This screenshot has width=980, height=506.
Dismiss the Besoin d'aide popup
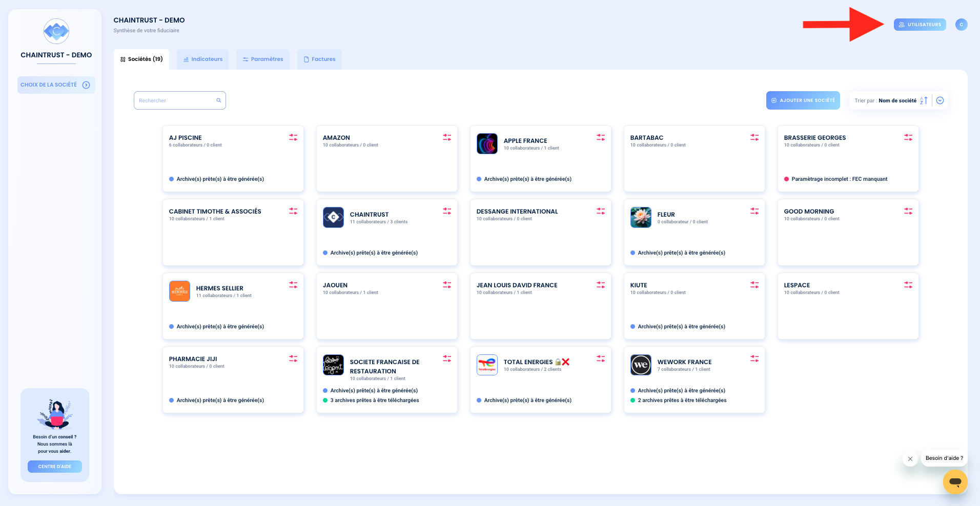click(910, 459)
